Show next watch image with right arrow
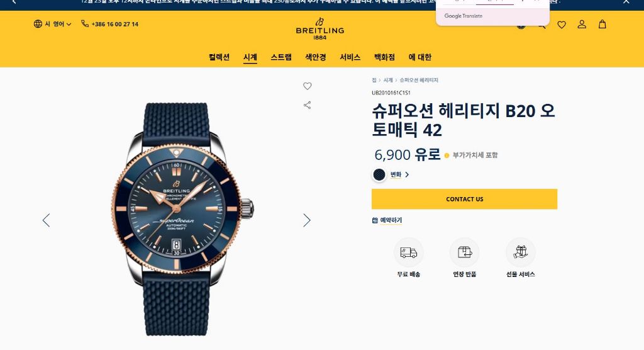644x350 pixels. tap(307, 220)
